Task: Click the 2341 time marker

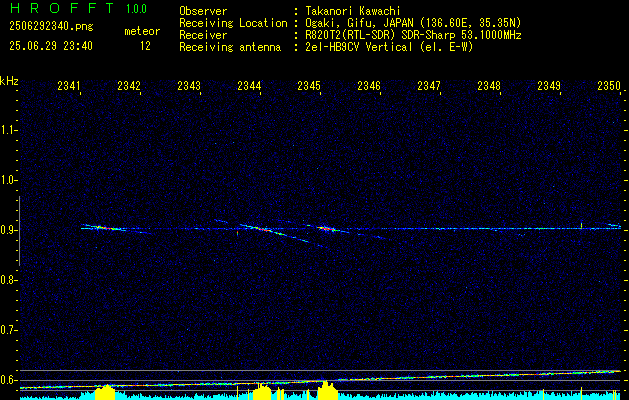Action: point(69,85)
